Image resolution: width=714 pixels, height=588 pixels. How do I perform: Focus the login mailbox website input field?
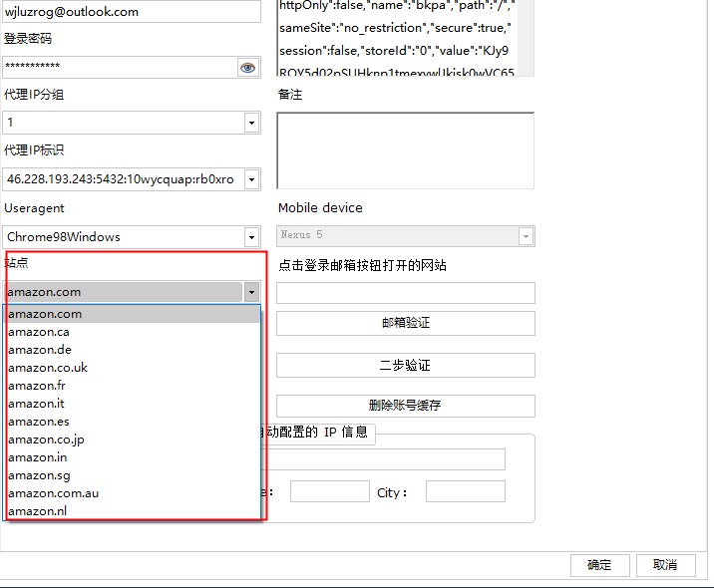click(x=406, y=293)
